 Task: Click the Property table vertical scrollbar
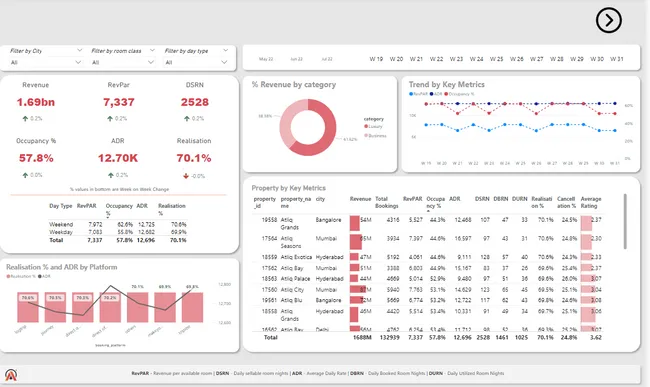[625, 221]
